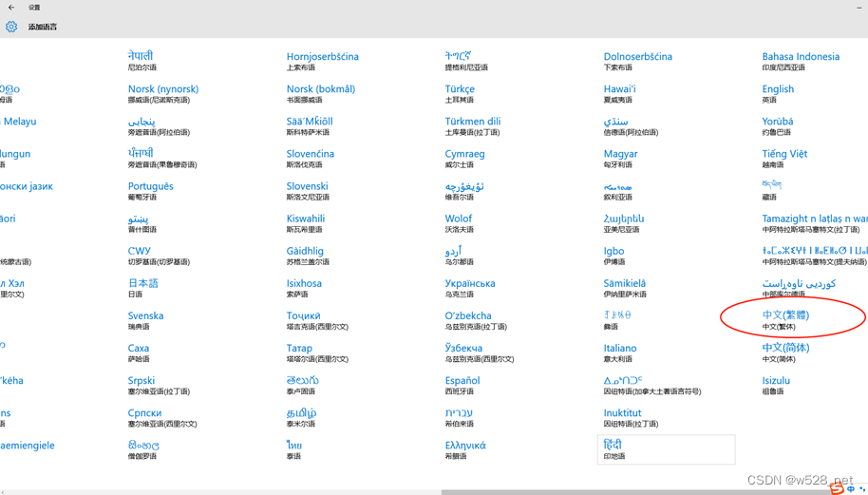
Task: Select the Hebrew entry (希伯来语)
Action: [x=459, y=417]
